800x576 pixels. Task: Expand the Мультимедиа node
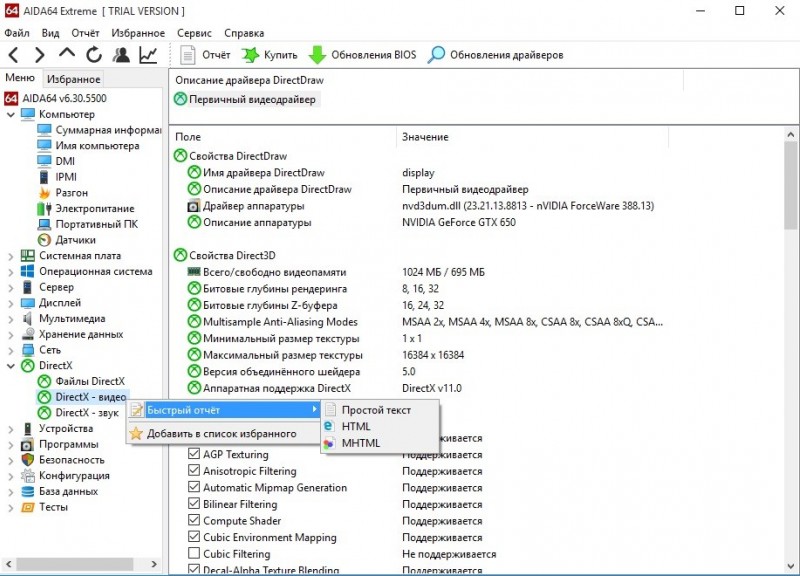[11, 319]
